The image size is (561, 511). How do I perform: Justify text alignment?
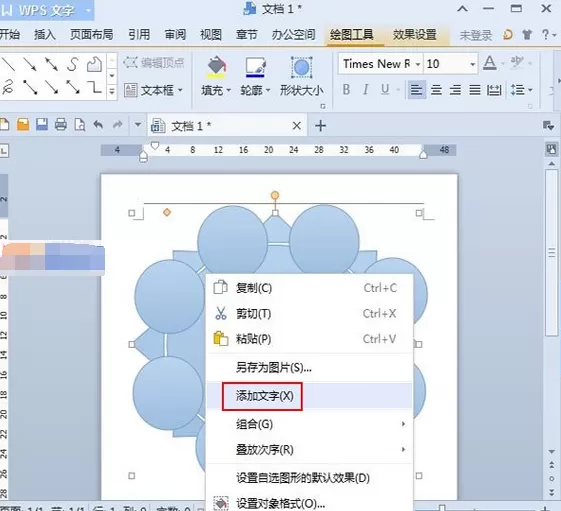click(475, 89)
